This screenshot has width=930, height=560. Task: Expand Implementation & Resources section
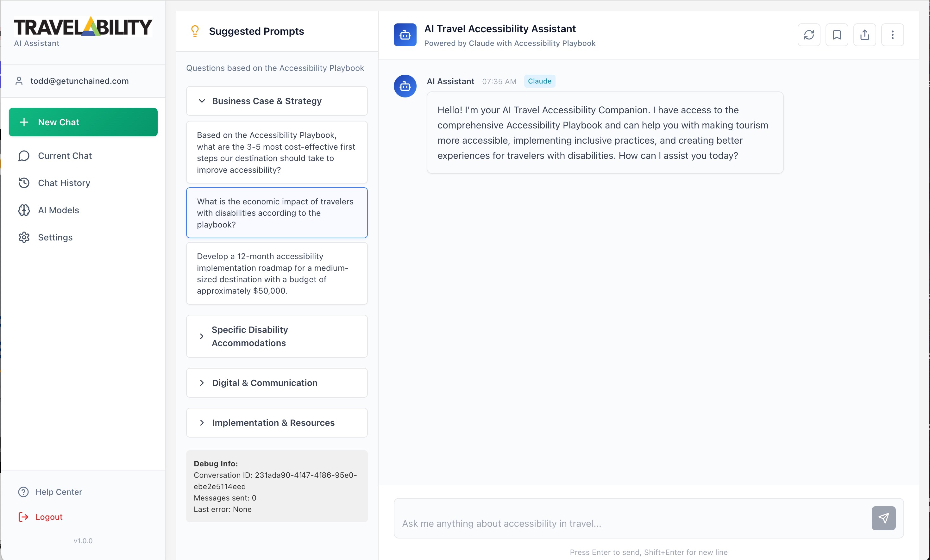(x=277, y=423)
